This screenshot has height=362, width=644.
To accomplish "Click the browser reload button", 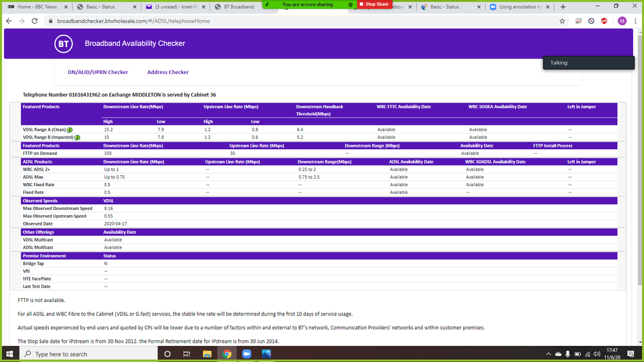I will click(37, 21).
